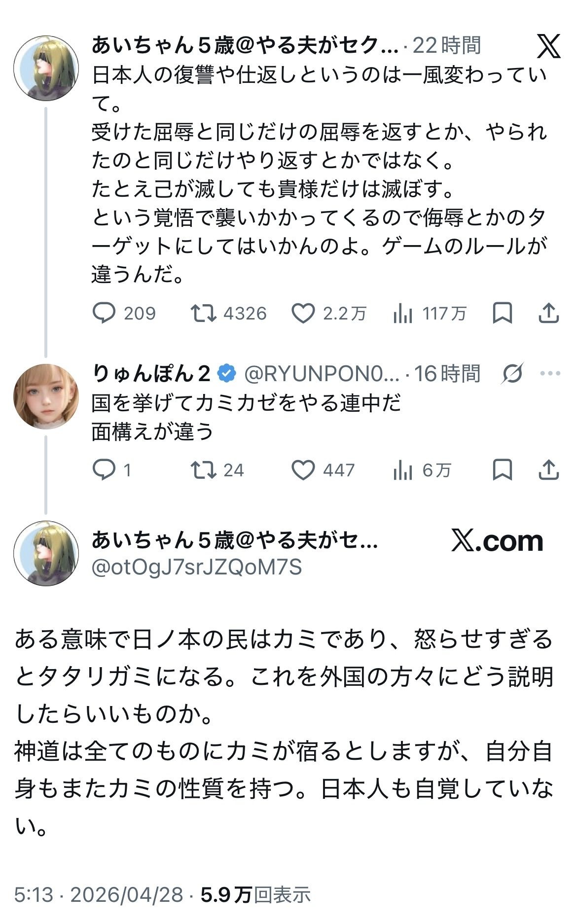Bookmark りゅんぽん2's reply

502,470
